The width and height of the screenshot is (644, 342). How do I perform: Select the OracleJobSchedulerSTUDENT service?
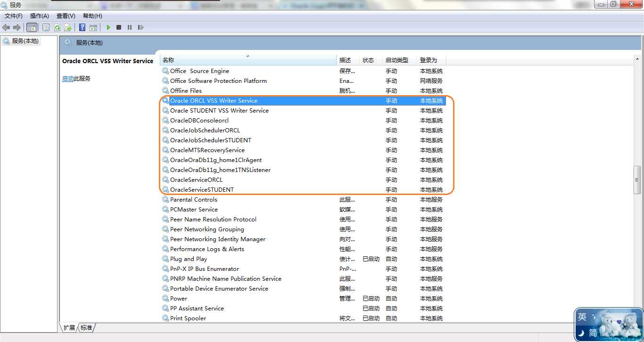pyautogui.click(x=303, y=140)
